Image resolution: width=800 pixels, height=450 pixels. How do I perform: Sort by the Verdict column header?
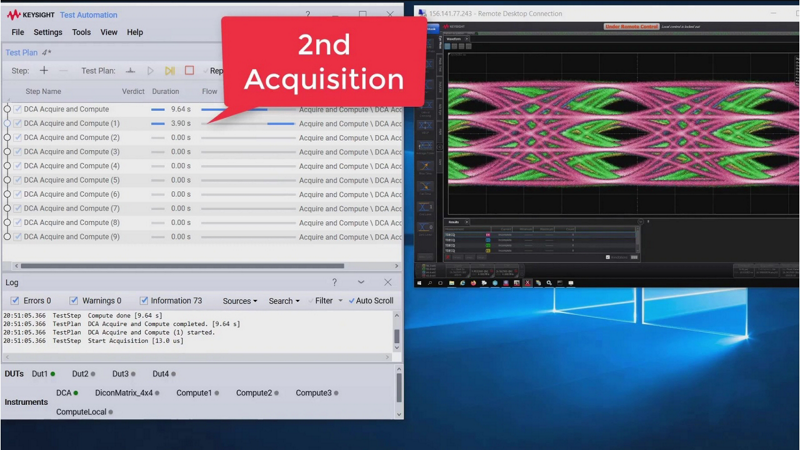click(133, 91)
